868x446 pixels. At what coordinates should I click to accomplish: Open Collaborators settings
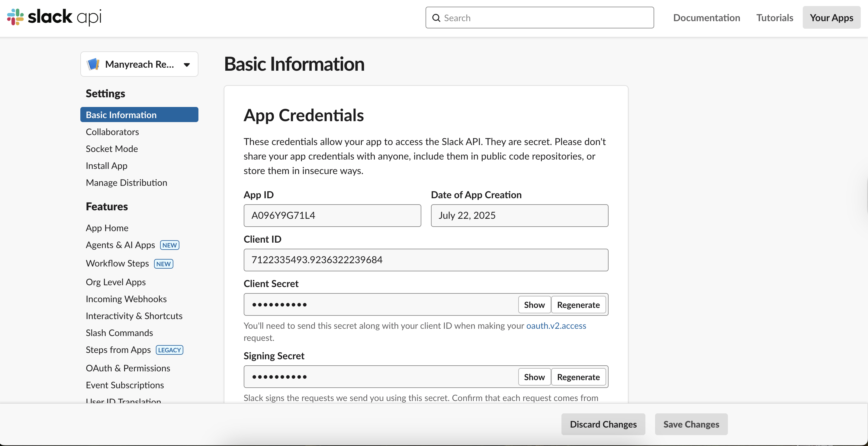click(x=112, y=132)
